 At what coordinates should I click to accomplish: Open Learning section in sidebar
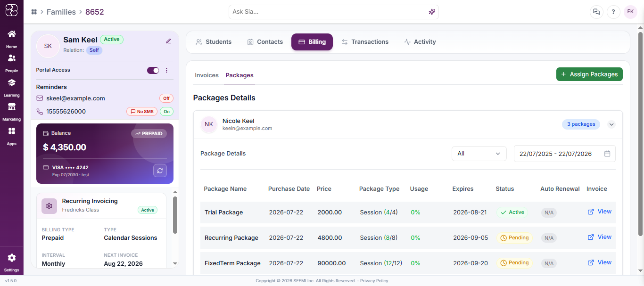click(11, 88)
